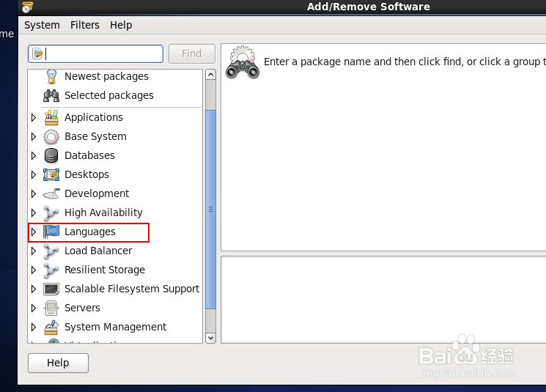Image resolution: width=546 pixels, height=392 pixels.
Task: Expand the Desktops group
Action: pos(34,174)
